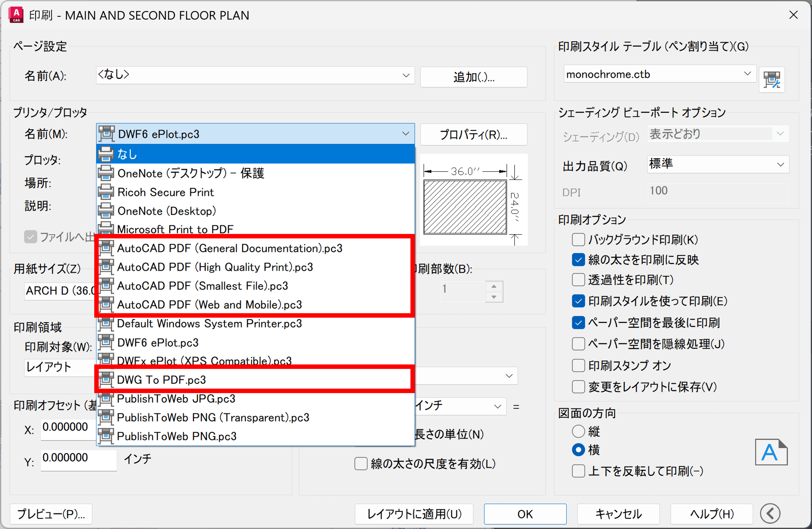The width and height of the screenshot is (812, 529).
Task: Expand the 出力品質 標準 dropdown
Action: click(717, 164)
